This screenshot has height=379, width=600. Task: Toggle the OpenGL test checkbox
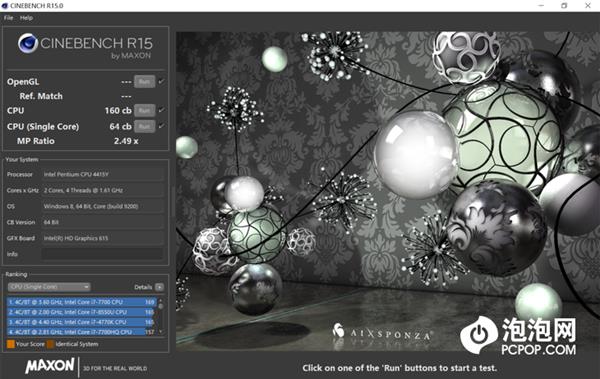coord(161,81)
